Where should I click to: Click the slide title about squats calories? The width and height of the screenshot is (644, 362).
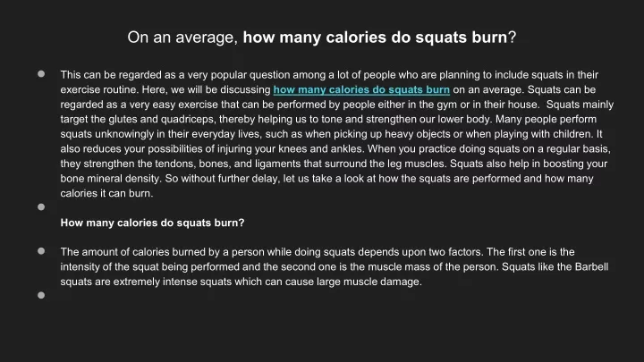click(322, 38)
